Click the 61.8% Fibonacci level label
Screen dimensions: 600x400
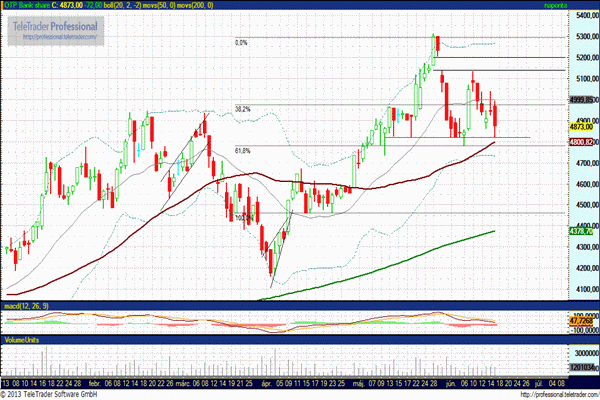pyautogui.click(x=242, y=151)
